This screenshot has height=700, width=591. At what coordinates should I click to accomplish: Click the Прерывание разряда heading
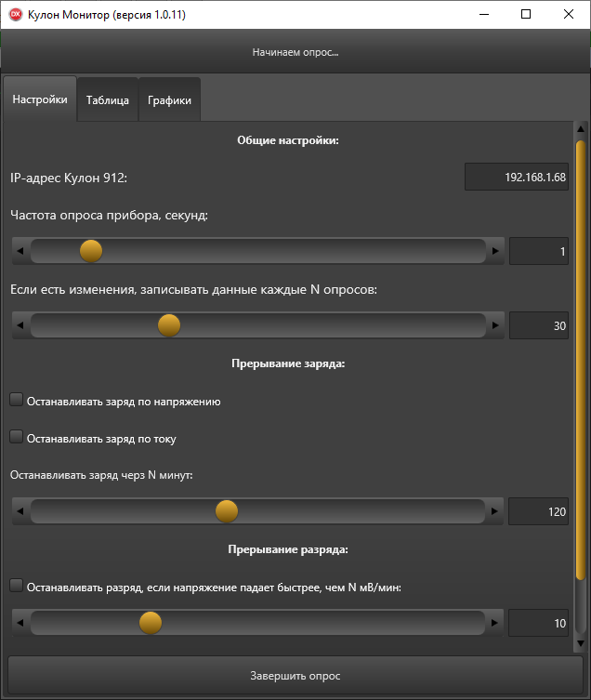(x=288, y=549)
